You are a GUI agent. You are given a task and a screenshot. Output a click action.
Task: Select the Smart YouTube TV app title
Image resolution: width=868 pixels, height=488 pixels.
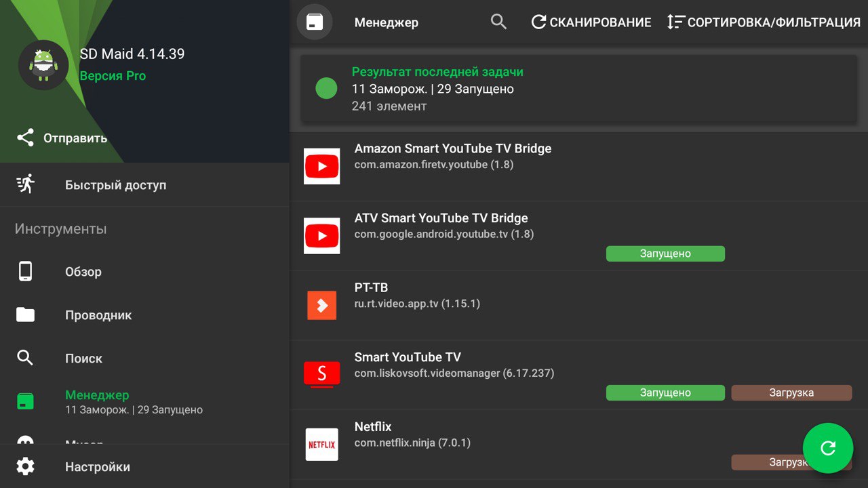tap(408, 357)
